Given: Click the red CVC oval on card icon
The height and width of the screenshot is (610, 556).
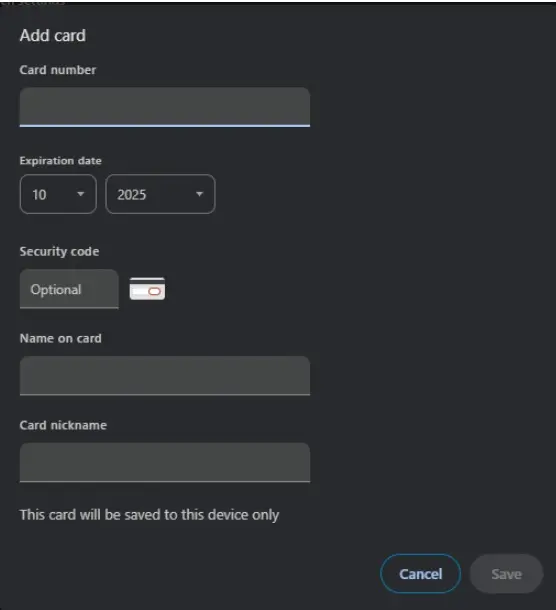Looking at the screenshot, I should point(154,291).
